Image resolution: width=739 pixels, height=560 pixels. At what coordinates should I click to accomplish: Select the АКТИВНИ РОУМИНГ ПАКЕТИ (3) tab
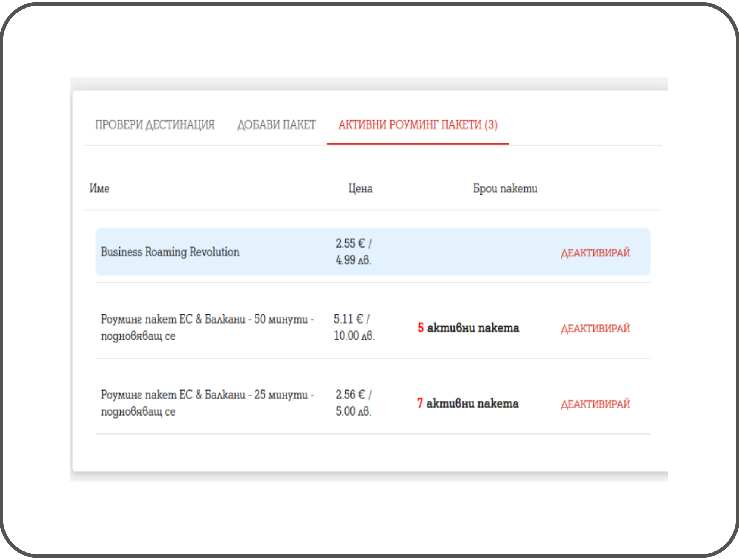418,125
